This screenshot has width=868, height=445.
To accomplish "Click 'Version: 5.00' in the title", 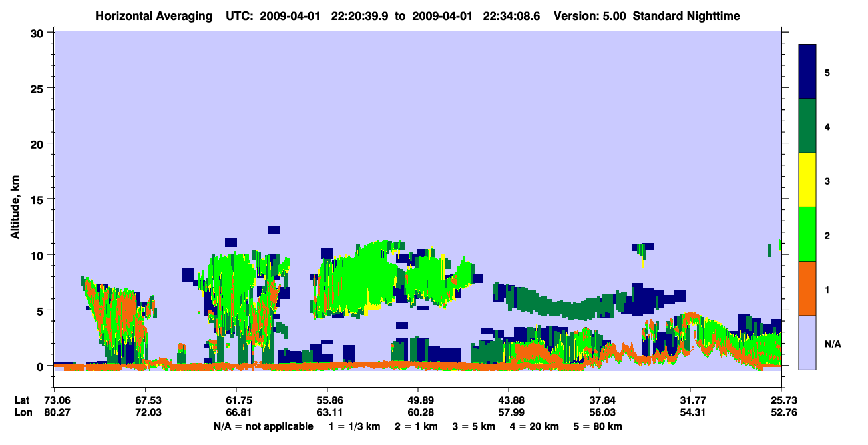I will 589,15.
